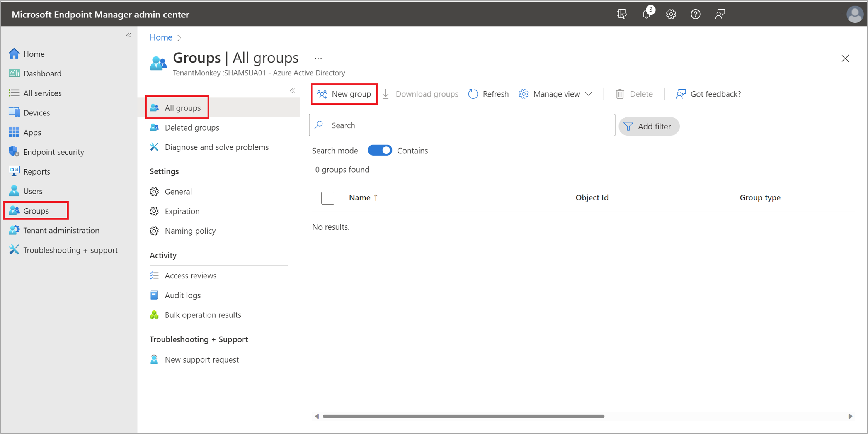Click the portal settings gear icon
Screen dimensions: 868x434
pyautogui.click(x=671, y=14)
